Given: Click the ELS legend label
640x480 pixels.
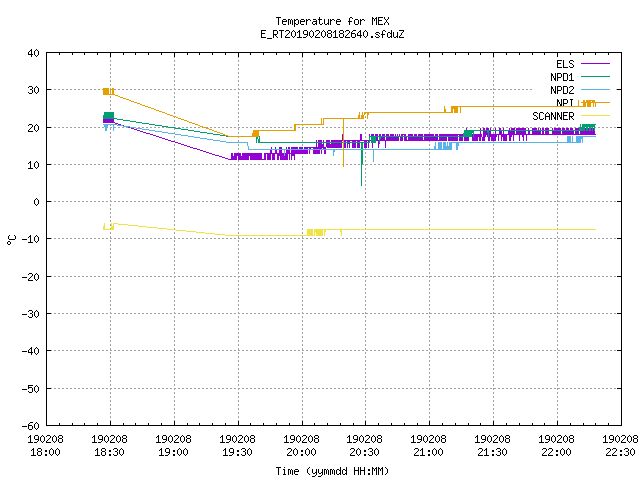Looking at the screenshot, I should point(565,64).
